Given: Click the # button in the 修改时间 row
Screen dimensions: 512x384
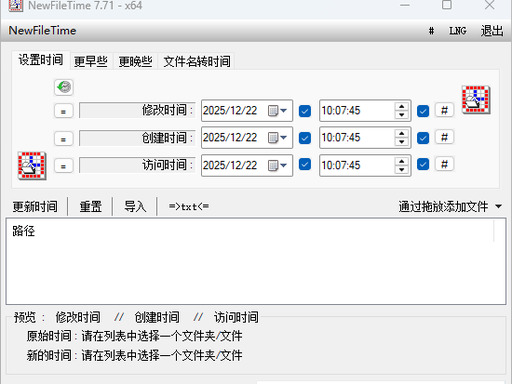Looking at the screenshot, I should 444,110.
